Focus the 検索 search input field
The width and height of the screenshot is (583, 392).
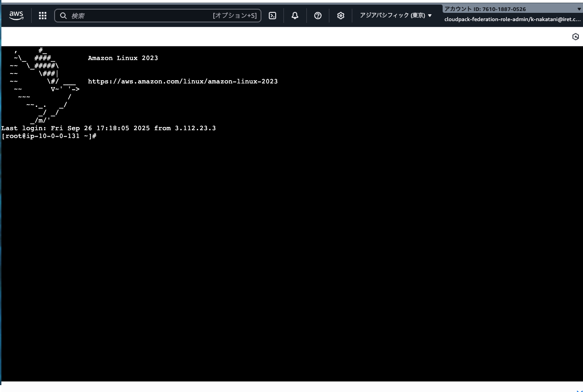tap(138, 16)
